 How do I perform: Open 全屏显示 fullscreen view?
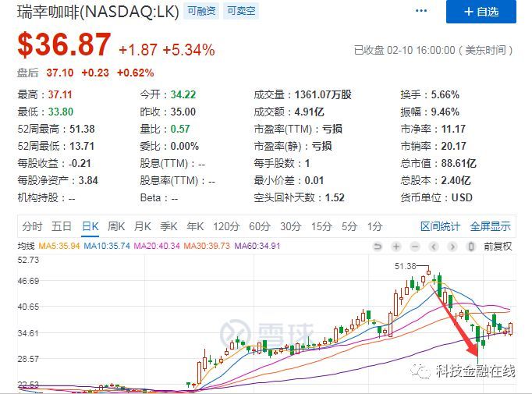click(x=491, y=226)
